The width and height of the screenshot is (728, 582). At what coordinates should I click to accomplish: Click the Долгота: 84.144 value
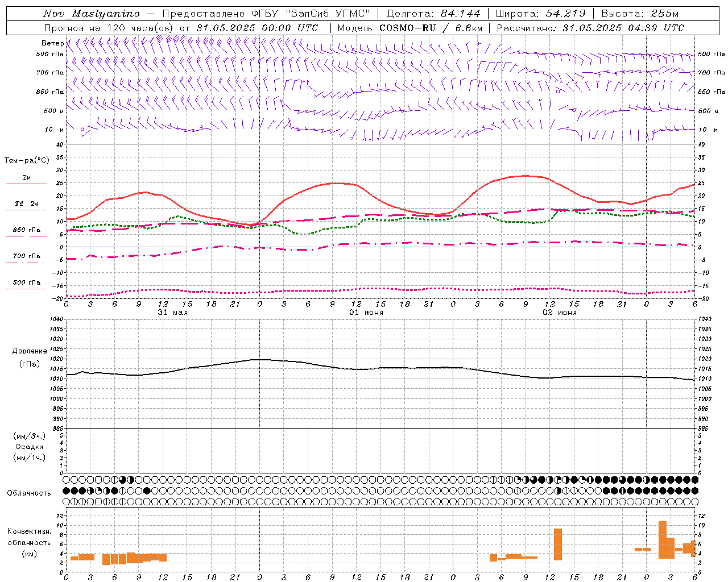(433, 14)
